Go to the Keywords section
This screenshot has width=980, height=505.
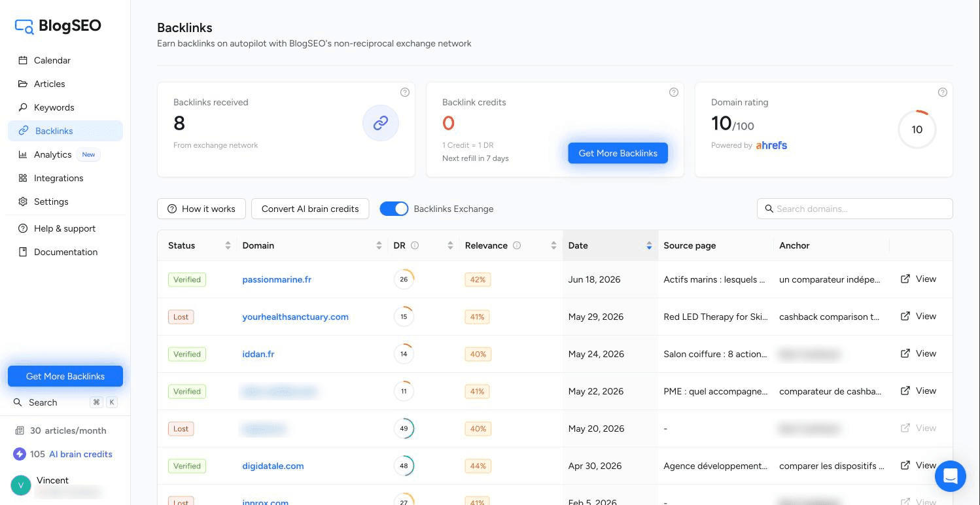tap(65, 107)
